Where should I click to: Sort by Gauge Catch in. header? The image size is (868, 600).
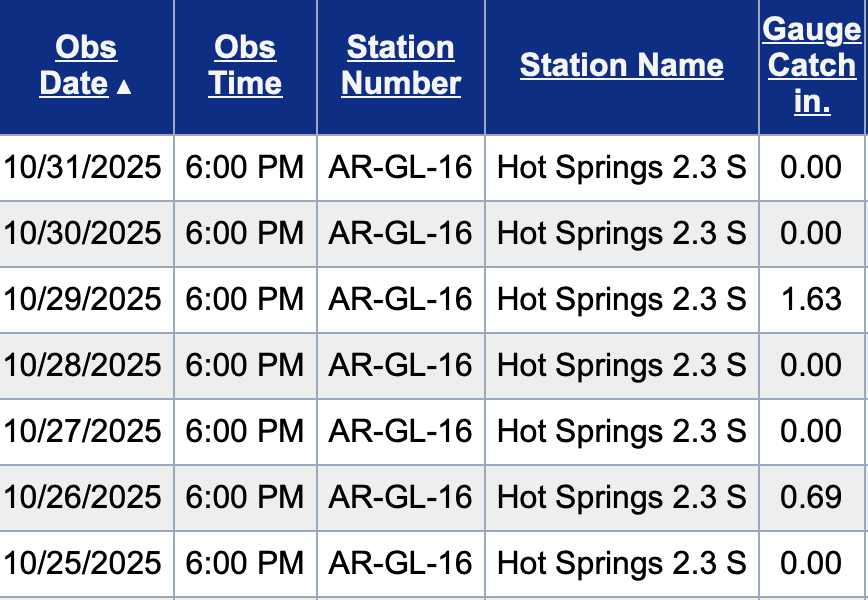(x=812, y=65)
